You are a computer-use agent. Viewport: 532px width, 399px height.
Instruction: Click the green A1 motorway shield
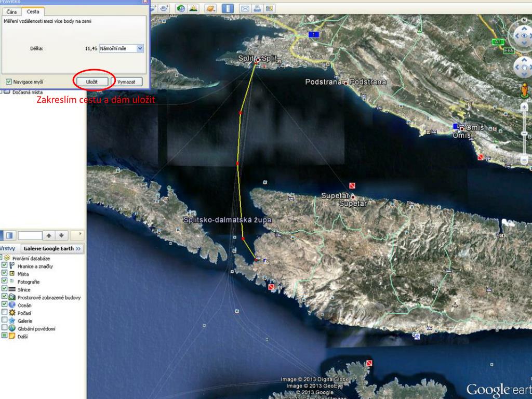(497, 42)
